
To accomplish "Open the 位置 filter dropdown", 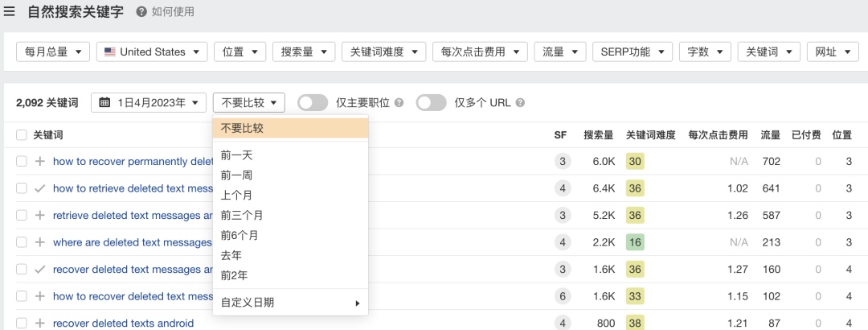I will click(240, 52).
